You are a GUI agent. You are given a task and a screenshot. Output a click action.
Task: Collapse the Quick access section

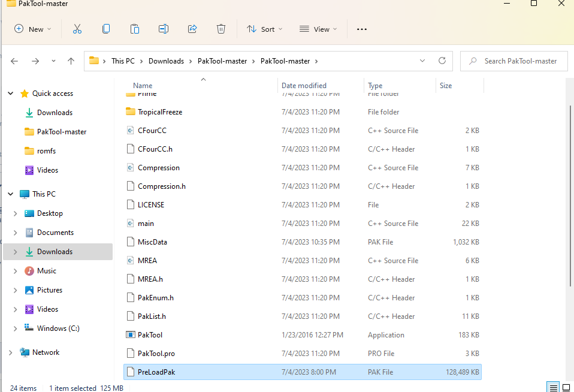click(x=11, y=94)
